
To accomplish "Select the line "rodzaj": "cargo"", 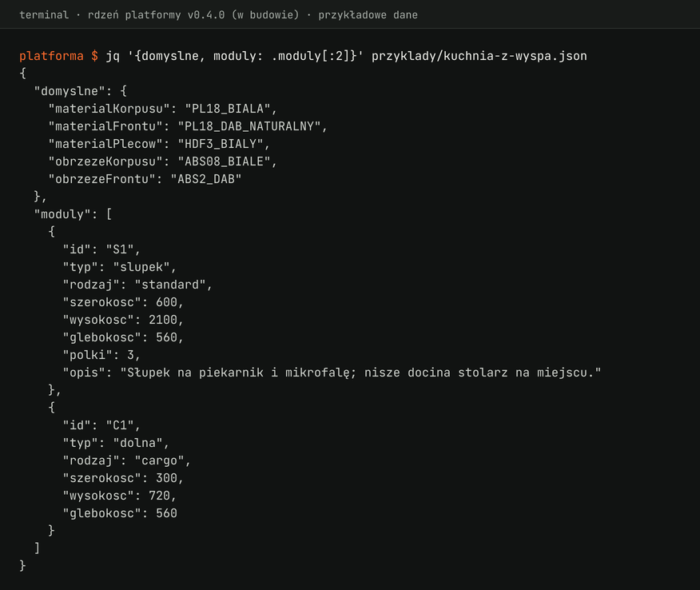I will pyautogui.click(x=126, y=460).
